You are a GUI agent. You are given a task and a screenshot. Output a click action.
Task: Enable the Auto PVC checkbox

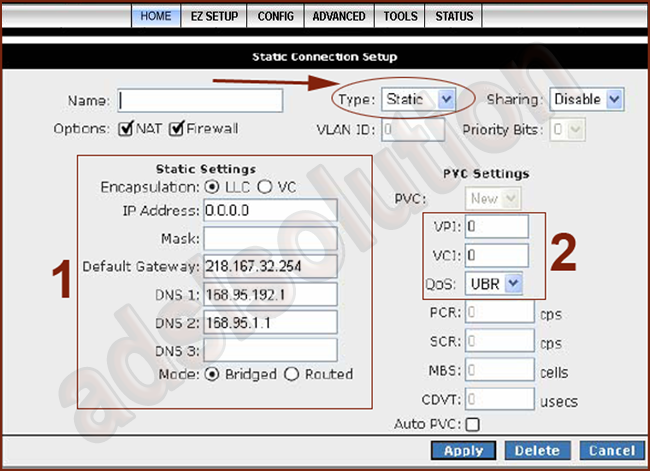tap(472, 424)
